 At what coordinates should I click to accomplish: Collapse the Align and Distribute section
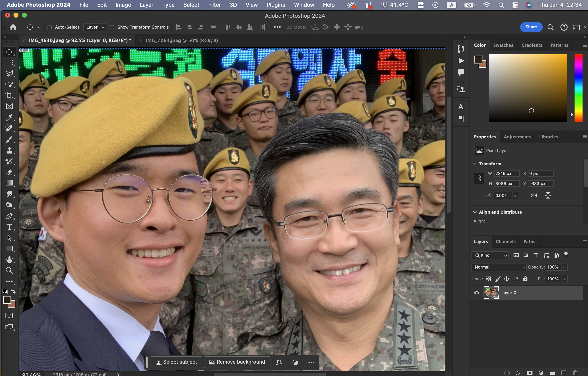[x=475, y=212]
